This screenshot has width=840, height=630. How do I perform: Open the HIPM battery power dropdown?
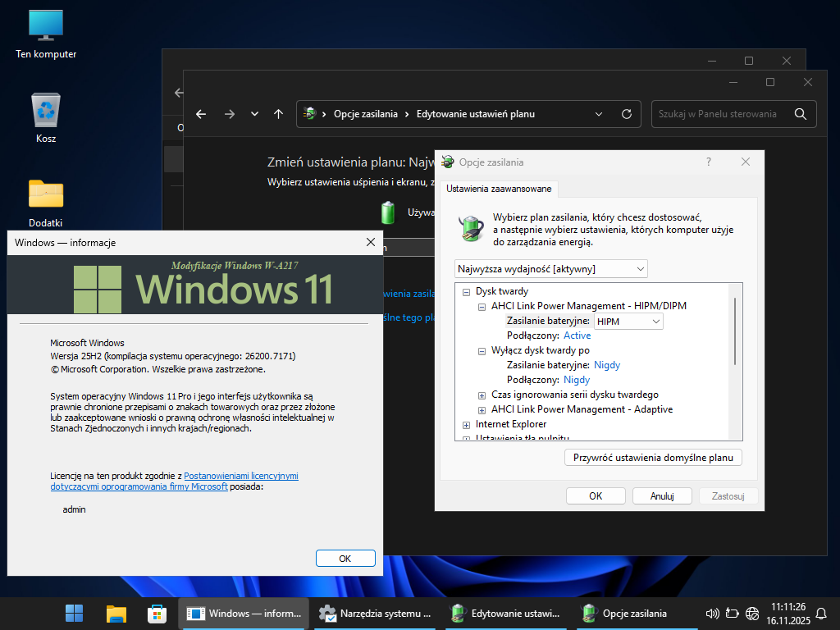628,322
